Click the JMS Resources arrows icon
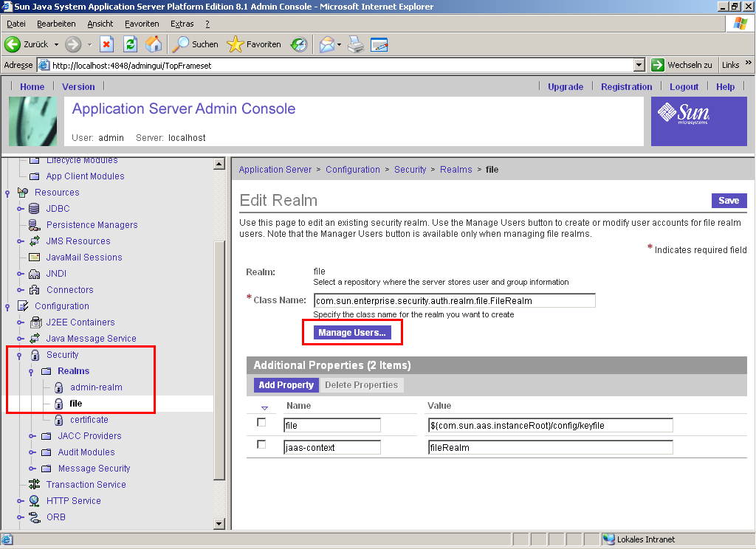 point(34,241)
